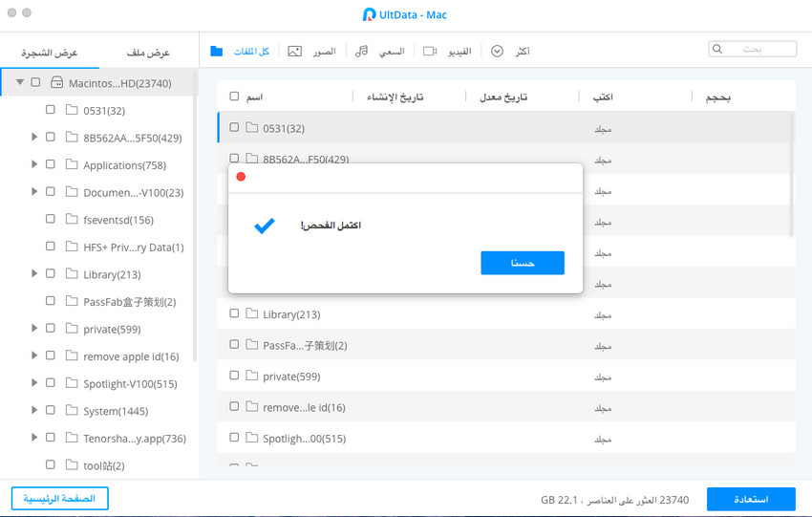Select Library(213) row text in table
This screenshot has height=517, width=812.
click(x=291, y=314)
